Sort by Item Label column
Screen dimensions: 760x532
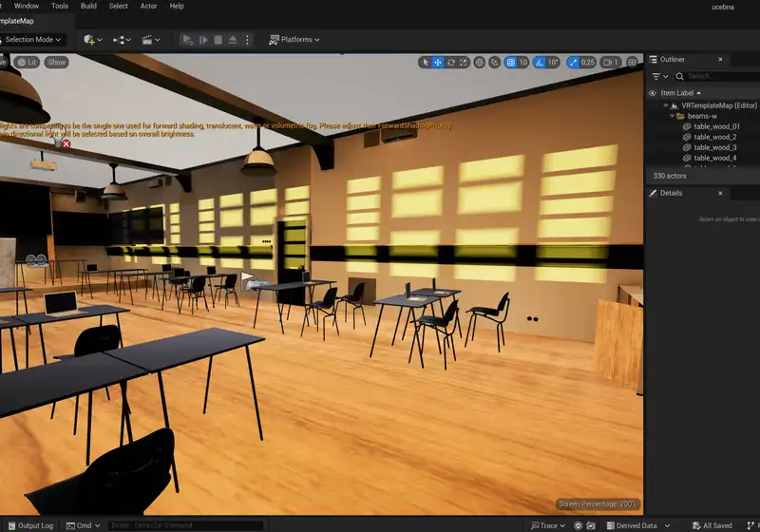tap(680, 93)
